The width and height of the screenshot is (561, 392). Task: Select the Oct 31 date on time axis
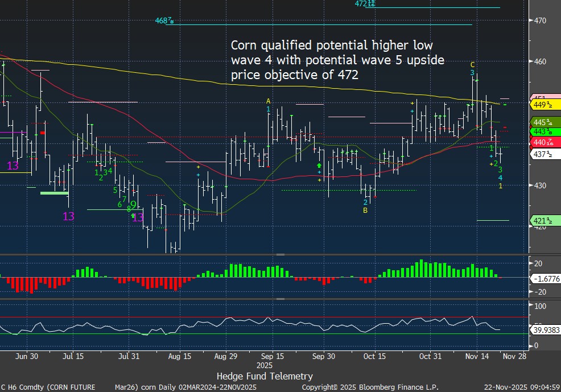(x=430, y=356)
